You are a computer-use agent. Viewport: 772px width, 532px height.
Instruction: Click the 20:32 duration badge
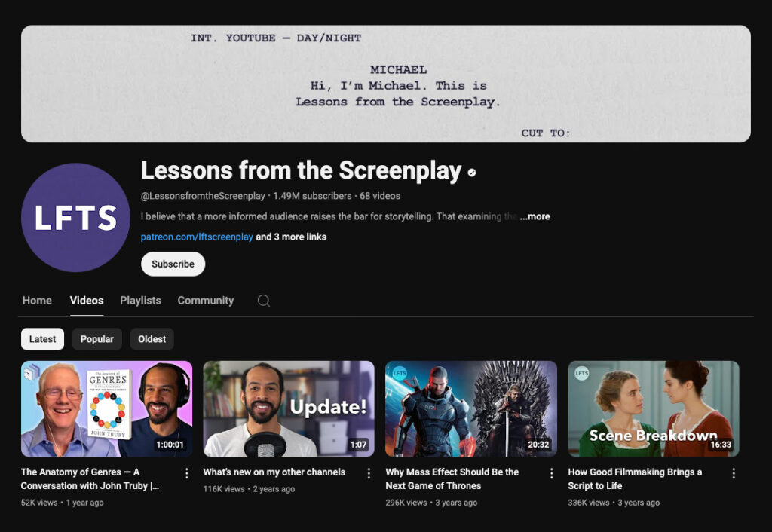pos(538,445)
